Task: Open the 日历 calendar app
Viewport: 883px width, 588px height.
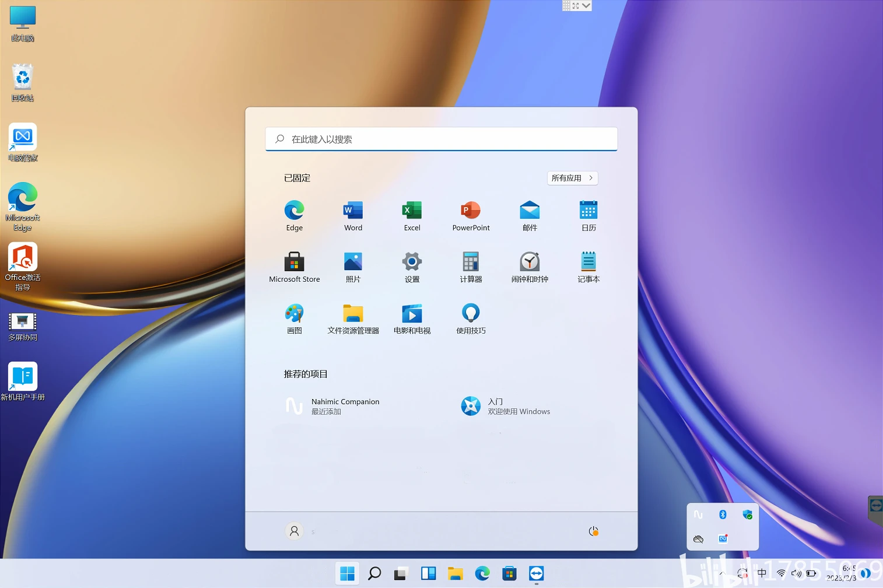Action: click(588, 216)
